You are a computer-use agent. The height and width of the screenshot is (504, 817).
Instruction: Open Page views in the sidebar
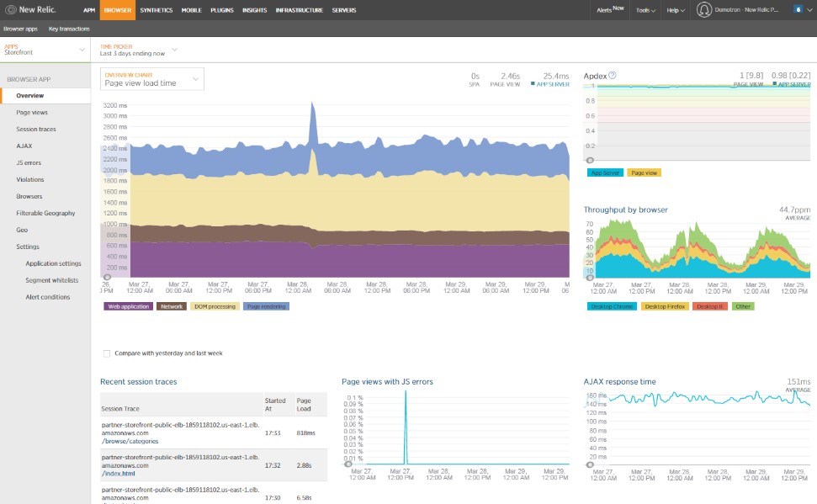pyautogui.click(x=32, y=112)
